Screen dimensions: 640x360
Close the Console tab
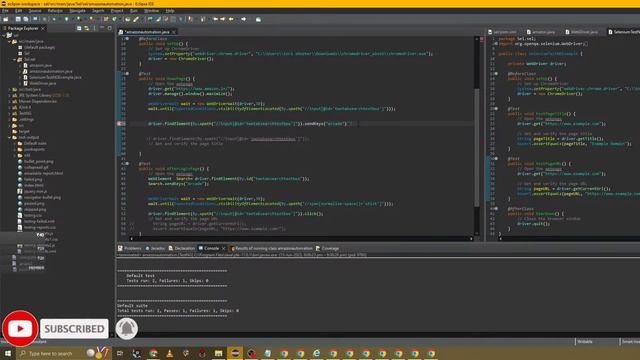click(223, 248)
